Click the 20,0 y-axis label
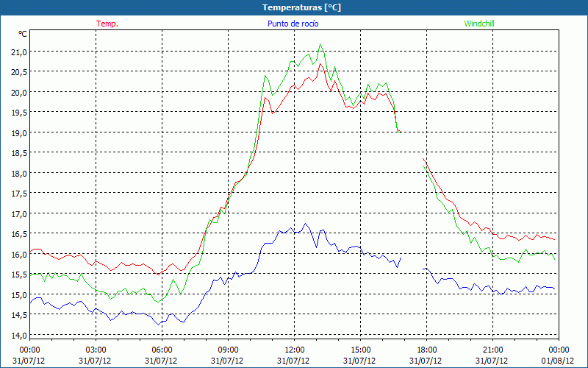 tap(18, 93)
